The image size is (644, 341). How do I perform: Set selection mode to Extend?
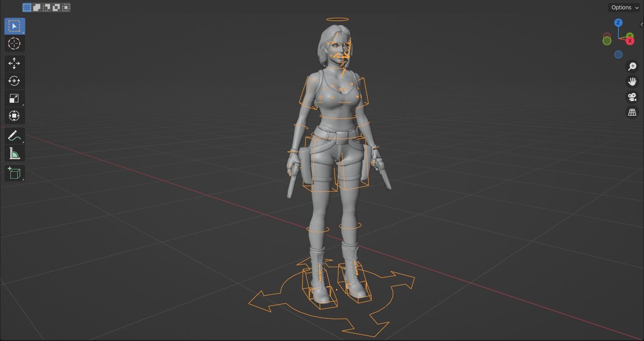(x=37, y=7)
